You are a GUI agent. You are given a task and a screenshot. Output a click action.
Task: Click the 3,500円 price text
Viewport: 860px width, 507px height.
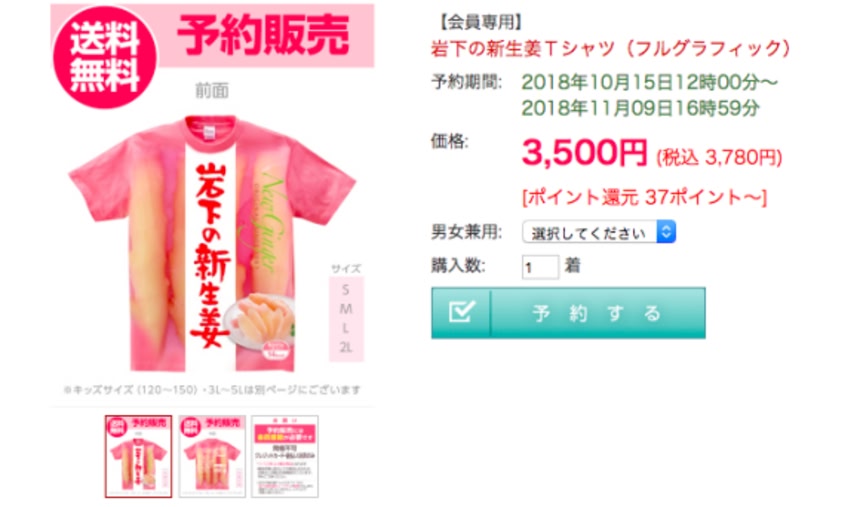[585, 153]
